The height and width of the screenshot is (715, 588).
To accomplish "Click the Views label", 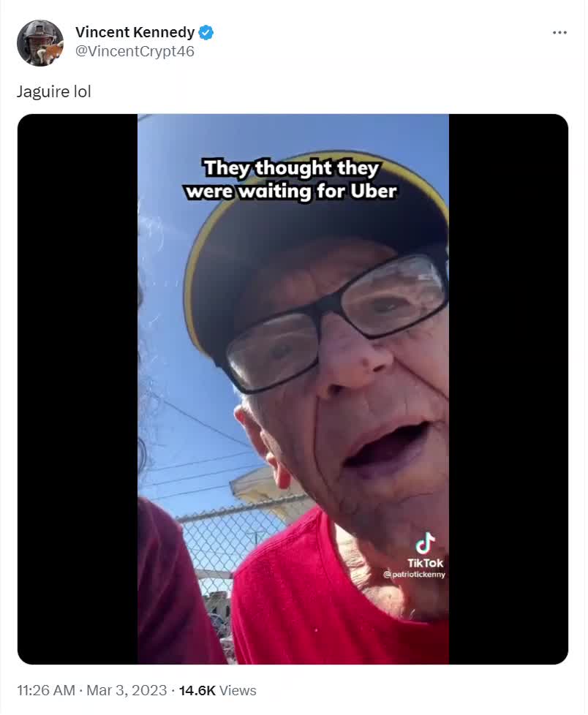I will pos(238,690).
